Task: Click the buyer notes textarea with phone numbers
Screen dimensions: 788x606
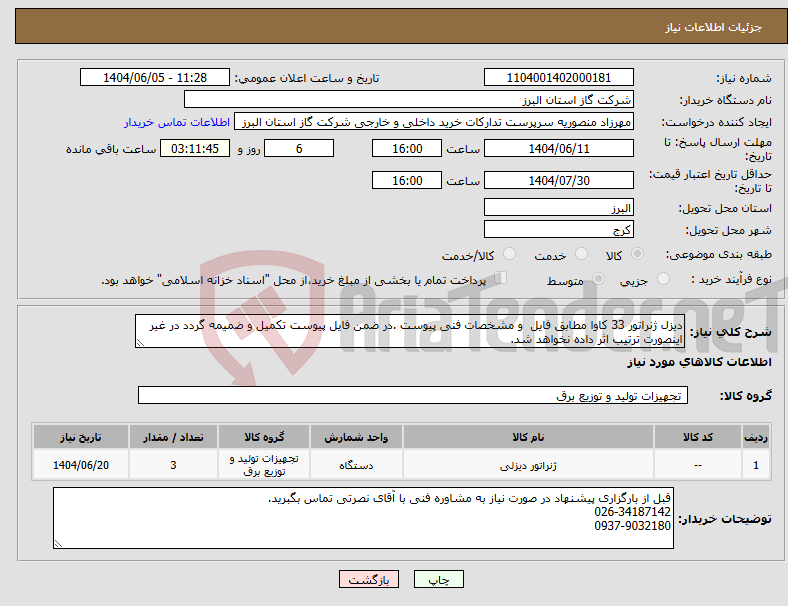Action: point(363,518)
